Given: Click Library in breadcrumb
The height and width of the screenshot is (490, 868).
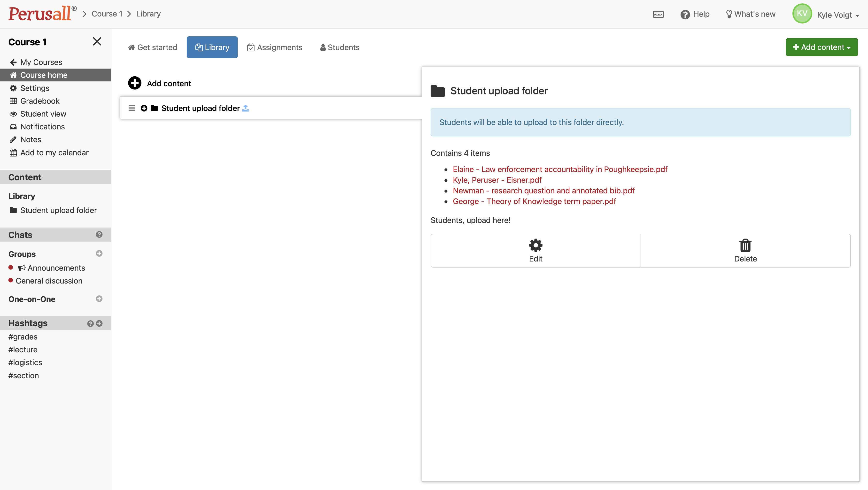Looking at the screenshot, I should [148, 14].
